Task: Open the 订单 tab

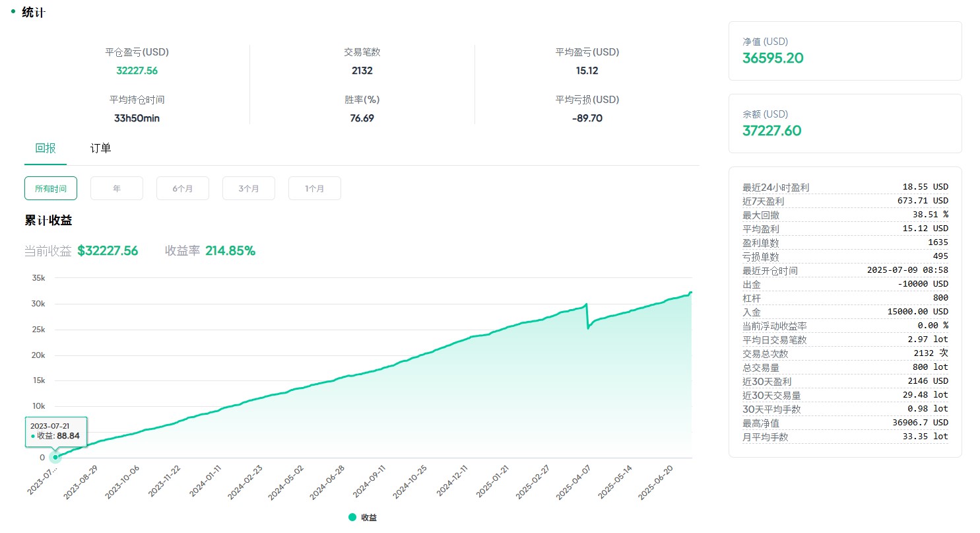Action: pyautogui.click(x=100, y=149)
